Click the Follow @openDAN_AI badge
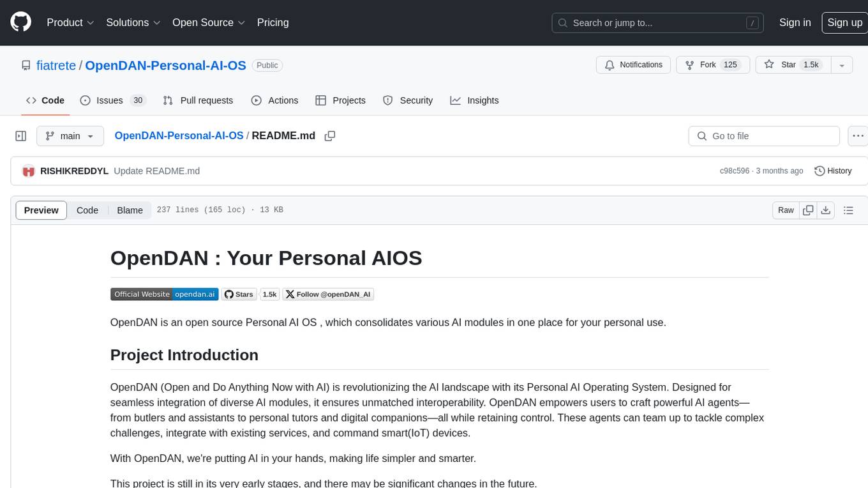Screen dimensions: 868x488 (328, 294)
